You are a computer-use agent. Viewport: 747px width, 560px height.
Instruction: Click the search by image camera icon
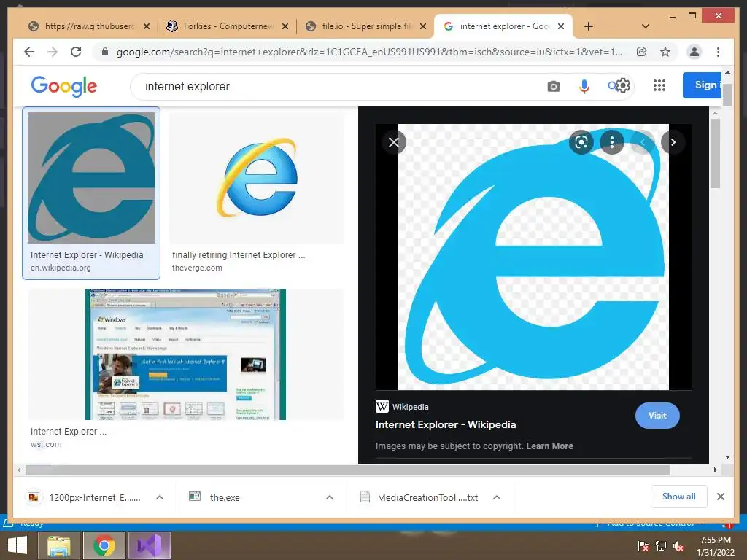click(x=553, y=86)
